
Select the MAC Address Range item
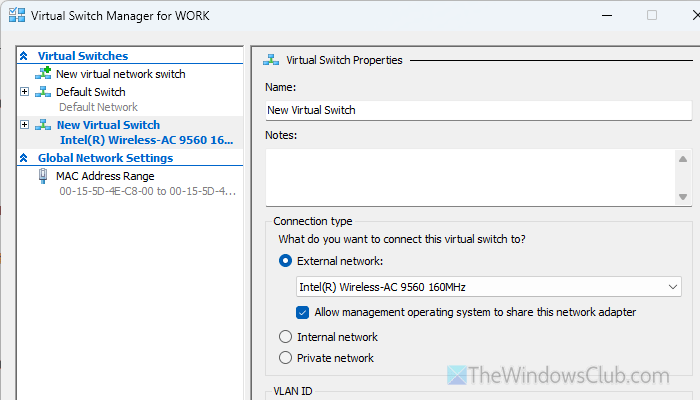(105, 176)
